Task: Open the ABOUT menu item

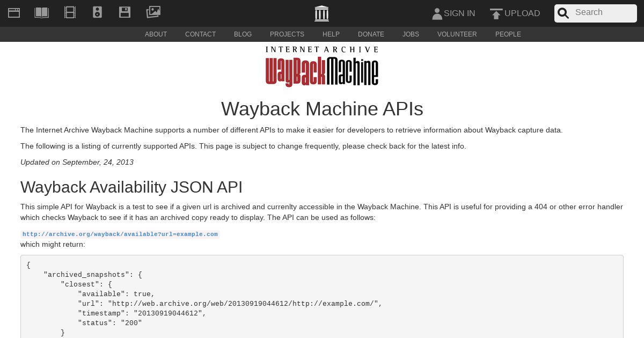Action: (x=156, y=34)
